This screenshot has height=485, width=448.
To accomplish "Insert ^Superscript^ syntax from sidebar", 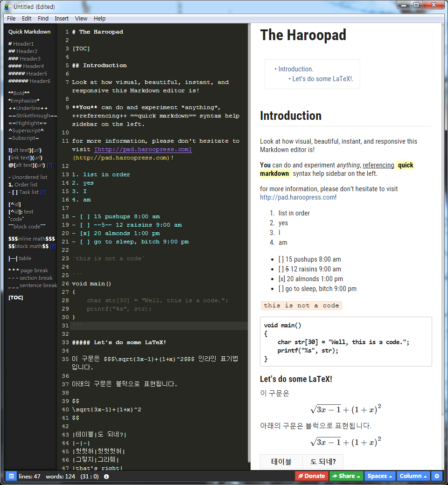I will click(26, 131).
